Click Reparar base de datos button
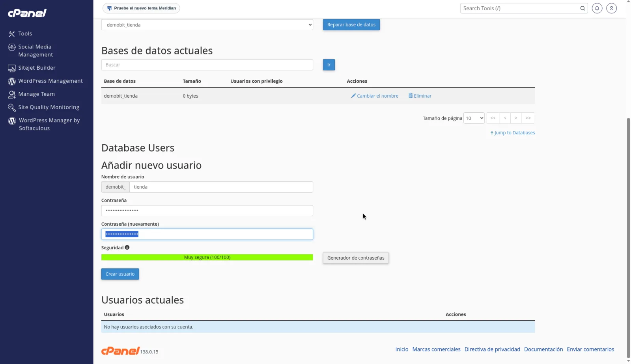The width and height of the screenshot is (631, 364). [351, 25]
